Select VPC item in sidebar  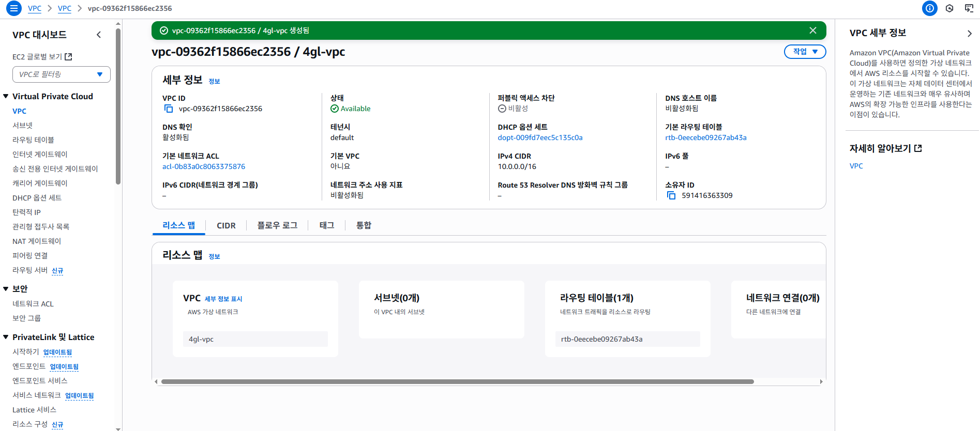pos(19,111)
